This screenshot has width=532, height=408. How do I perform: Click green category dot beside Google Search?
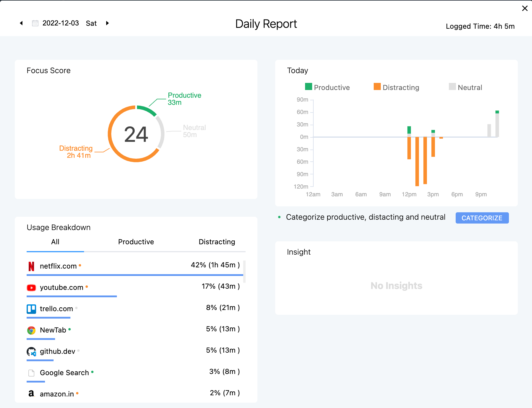coord(92,372)
